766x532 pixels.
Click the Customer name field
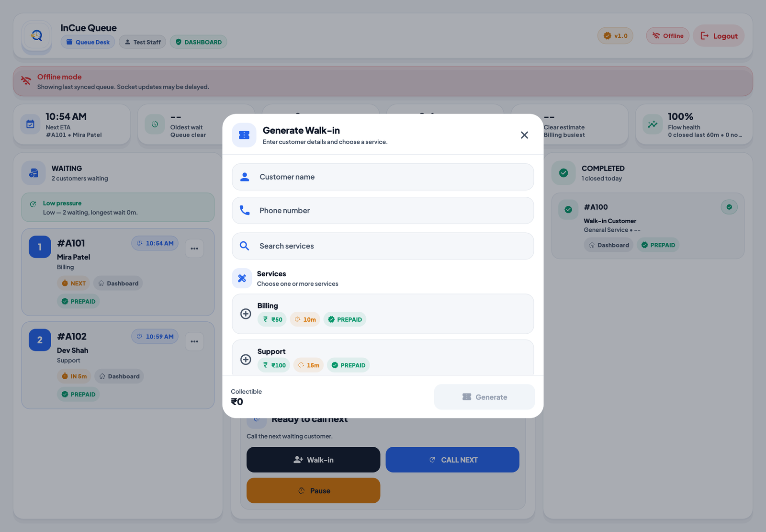[x=383, y=177]
